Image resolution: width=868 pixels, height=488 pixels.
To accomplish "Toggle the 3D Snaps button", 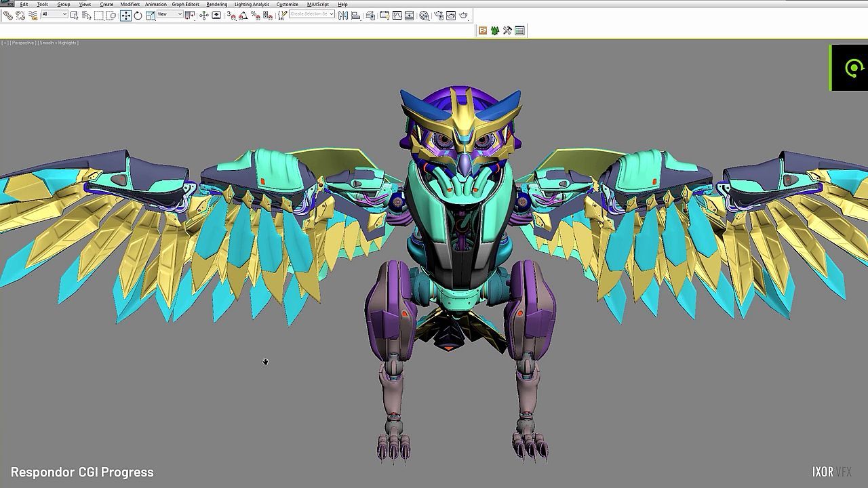I will (x=231, y=15).
